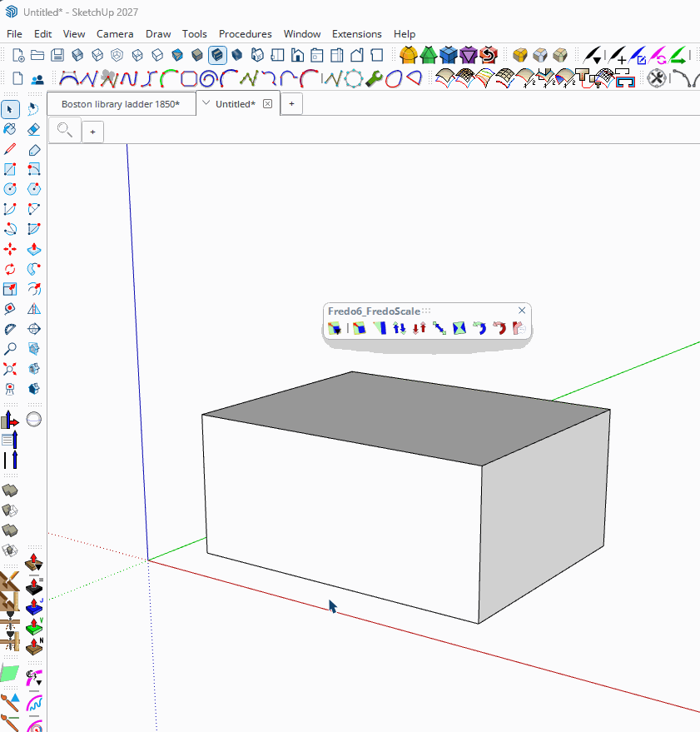Viewport: 700px width, 732px height.
Task: Activate the Zoom magnifier tool in left toolbar
Action: (x=10, y=349)
